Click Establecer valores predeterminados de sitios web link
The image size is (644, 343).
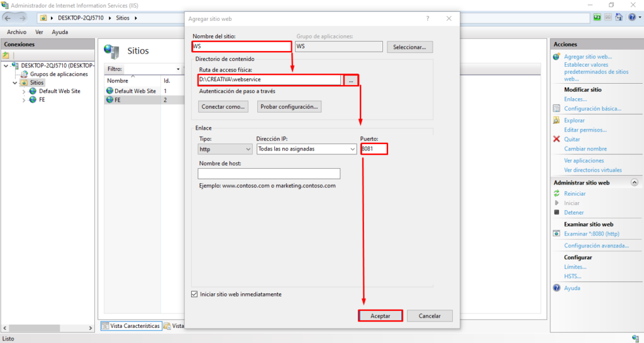[596, 72]
